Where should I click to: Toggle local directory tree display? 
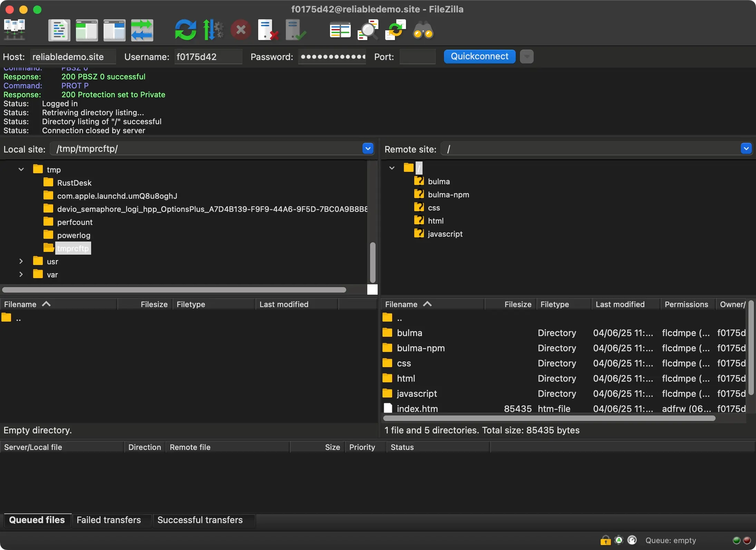coord(87,30)
